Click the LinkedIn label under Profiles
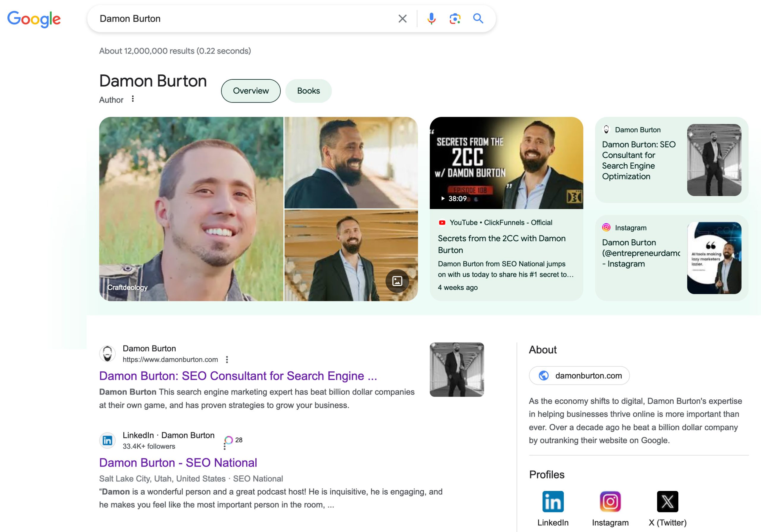761x532 pixels. pos(553,523)
